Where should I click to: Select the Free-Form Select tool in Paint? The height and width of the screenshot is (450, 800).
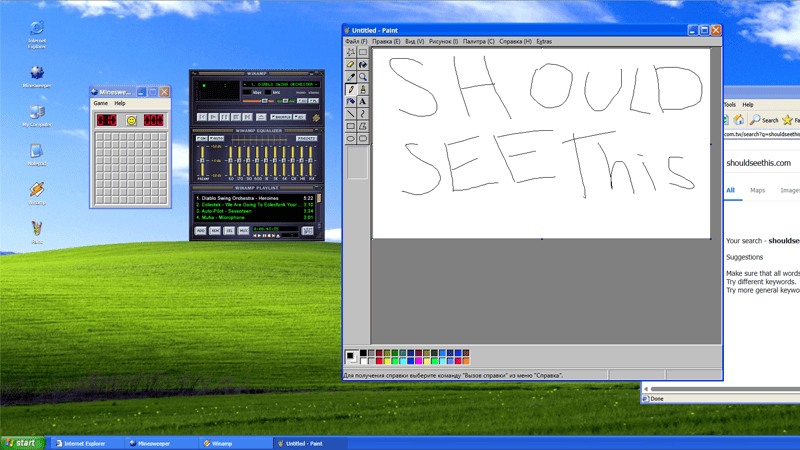coord(351,52)
